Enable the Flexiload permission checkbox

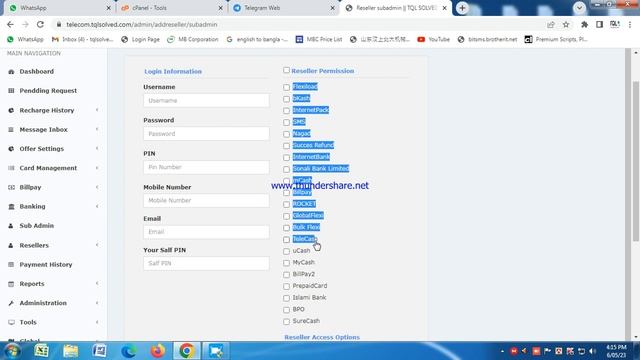pos(287,87)
